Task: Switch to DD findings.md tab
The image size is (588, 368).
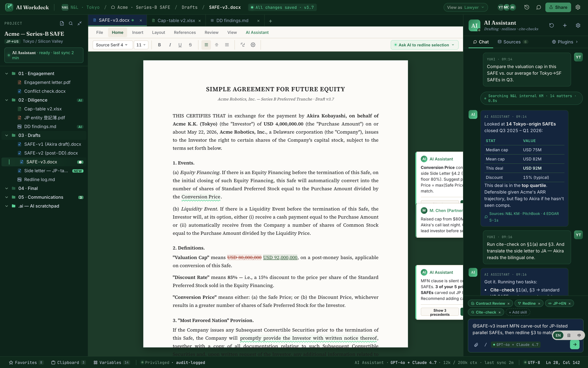Action: click(235, 21)
